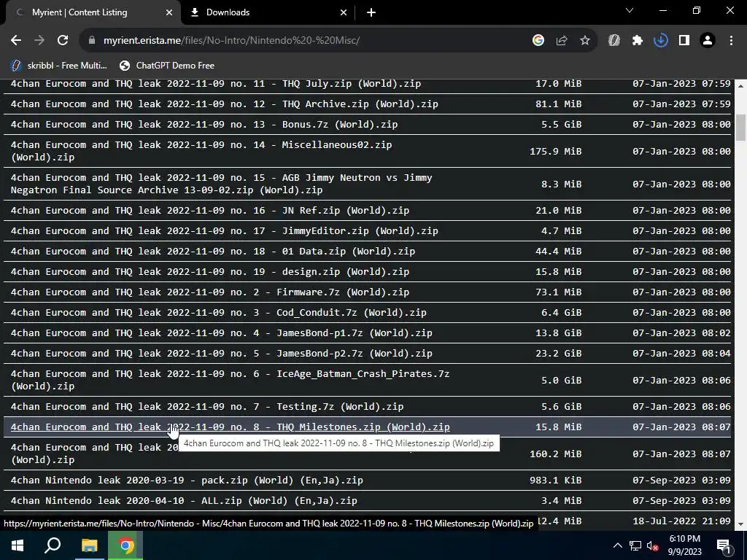Open the Chrome downloads indicator

click(661, 41)
